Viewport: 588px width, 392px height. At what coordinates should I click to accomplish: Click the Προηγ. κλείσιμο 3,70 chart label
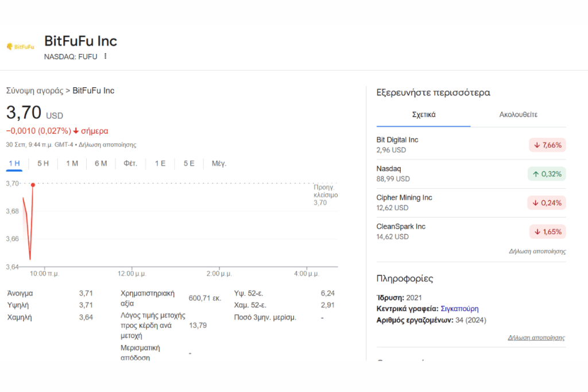(x=326, y=195)
